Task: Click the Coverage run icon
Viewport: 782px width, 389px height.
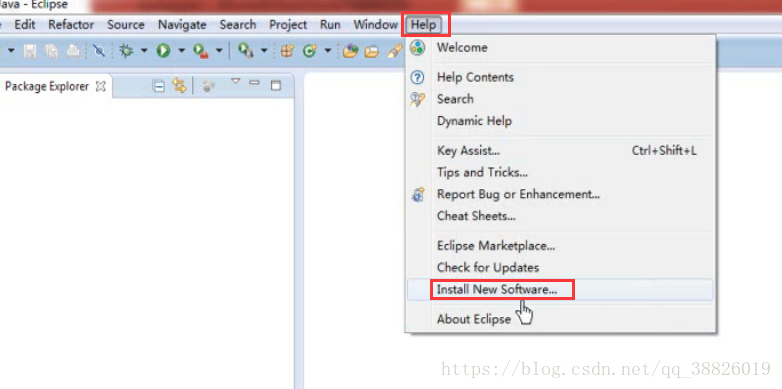Action: tap(200, 51)
